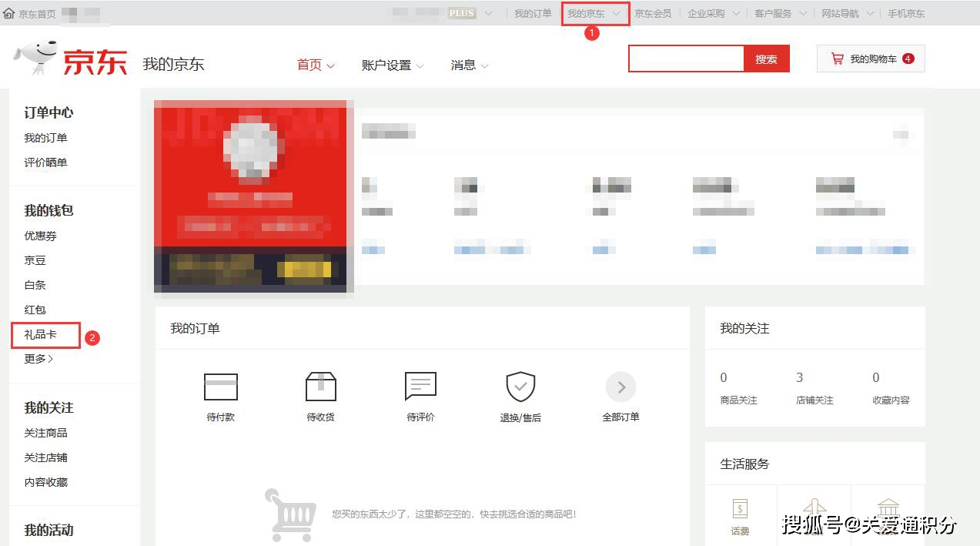Open the 账户设置 dropdown menu
This screenshot has height=546, width=980.
(x=393, y=65)
